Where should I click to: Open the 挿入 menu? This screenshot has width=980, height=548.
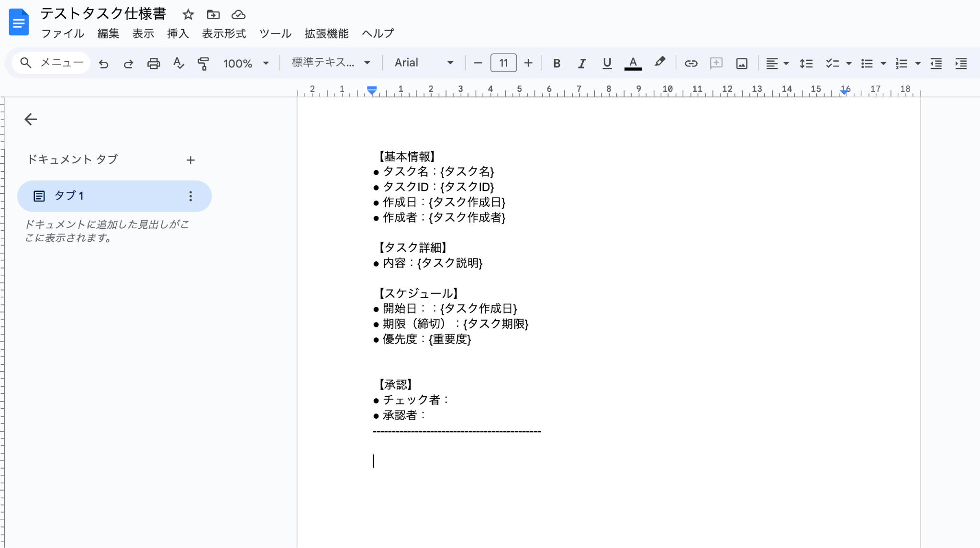[x=178, y=34]
